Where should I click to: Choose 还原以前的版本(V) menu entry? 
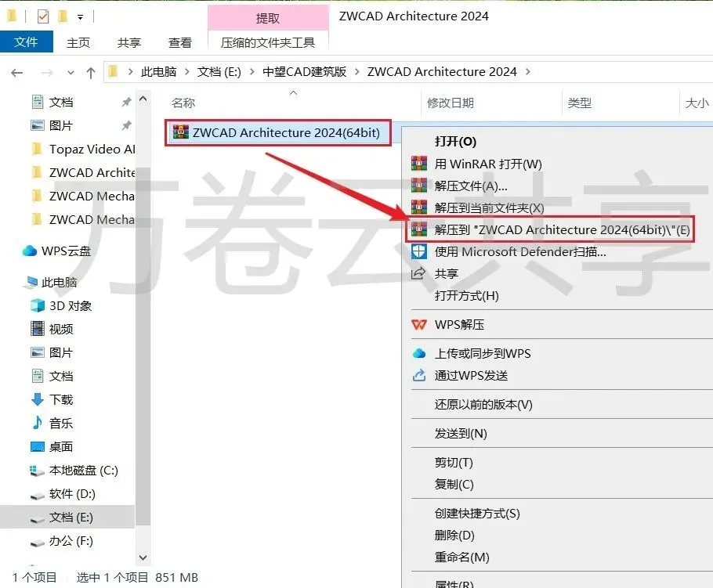483,405
